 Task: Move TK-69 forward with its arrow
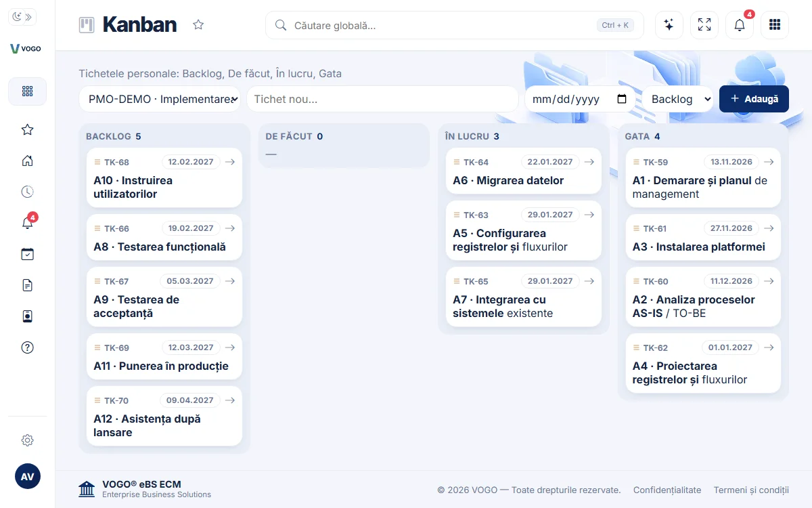pyautogui.click(x=230, y=347)
